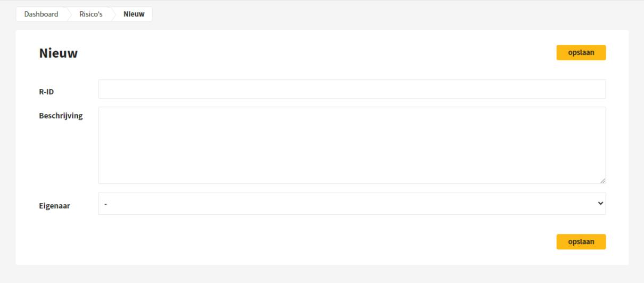Grab the Beschrijving textarea resize handle
Image resolution: width=644 pixels, height=283 pixels.
[x=602, y=181]
